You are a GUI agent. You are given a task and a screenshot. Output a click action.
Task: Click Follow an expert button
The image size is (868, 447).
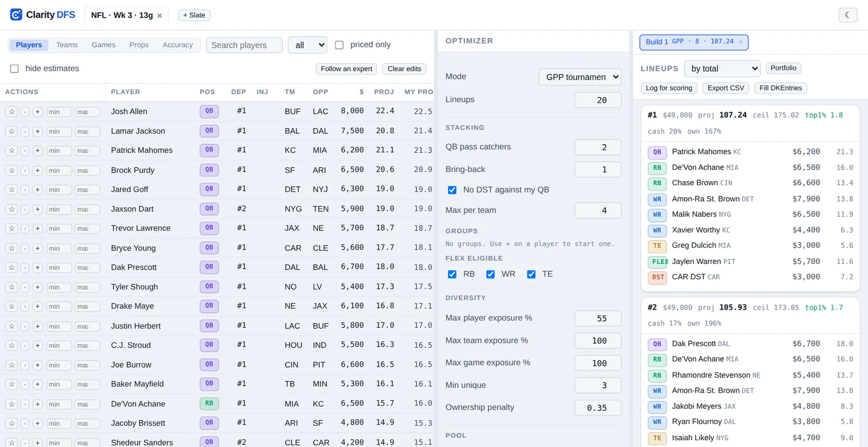point(346,69)
